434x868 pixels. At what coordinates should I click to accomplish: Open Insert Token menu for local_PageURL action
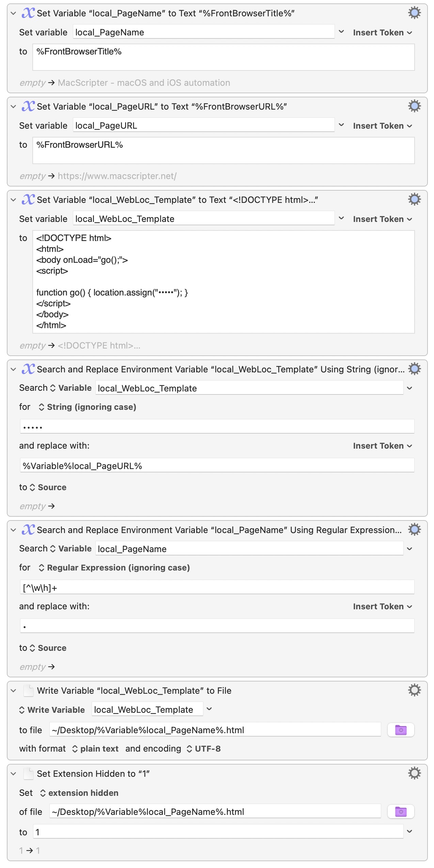[382, 126]
